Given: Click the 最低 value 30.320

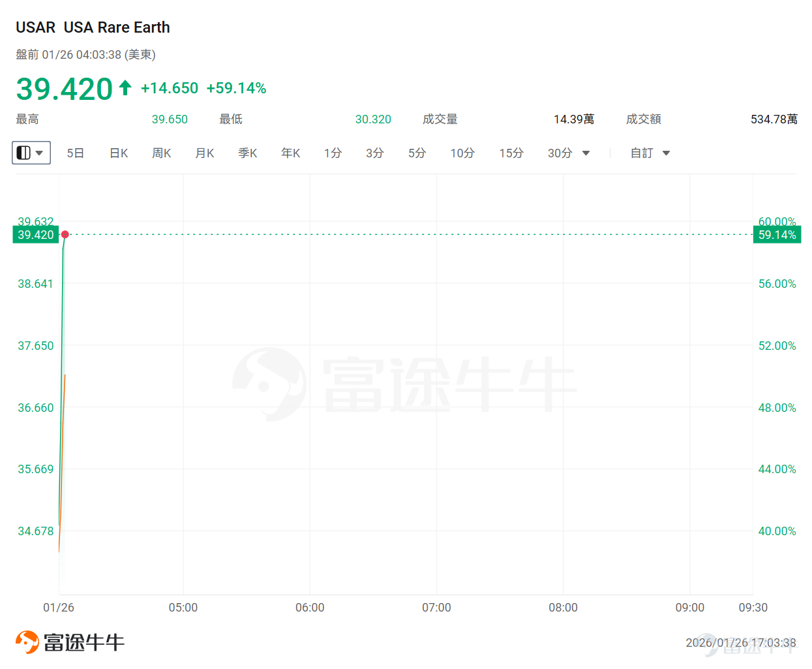Looking at the screenshot, I should (373, 119).
